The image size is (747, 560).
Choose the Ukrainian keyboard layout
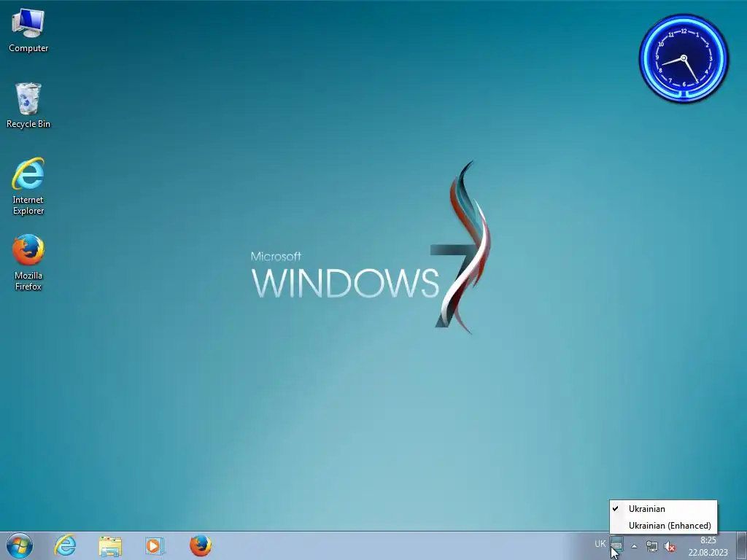[663, 508]
